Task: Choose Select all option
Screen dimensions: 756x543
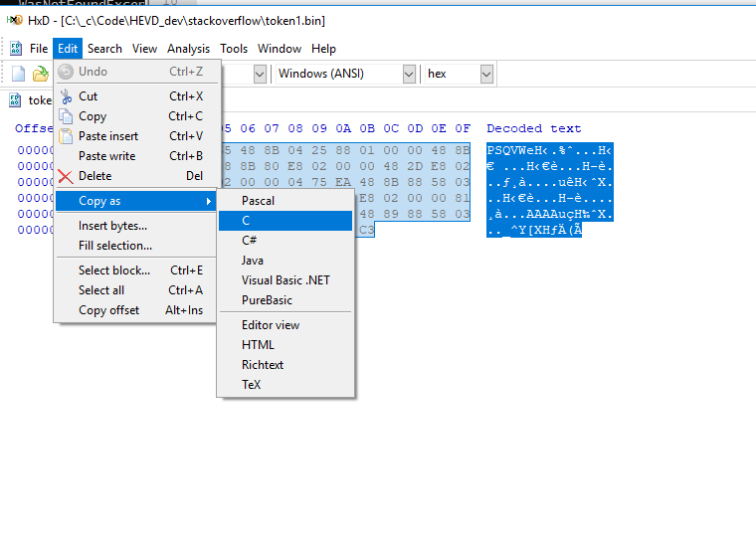Action: pyautogui.click(x=137, y=290)
